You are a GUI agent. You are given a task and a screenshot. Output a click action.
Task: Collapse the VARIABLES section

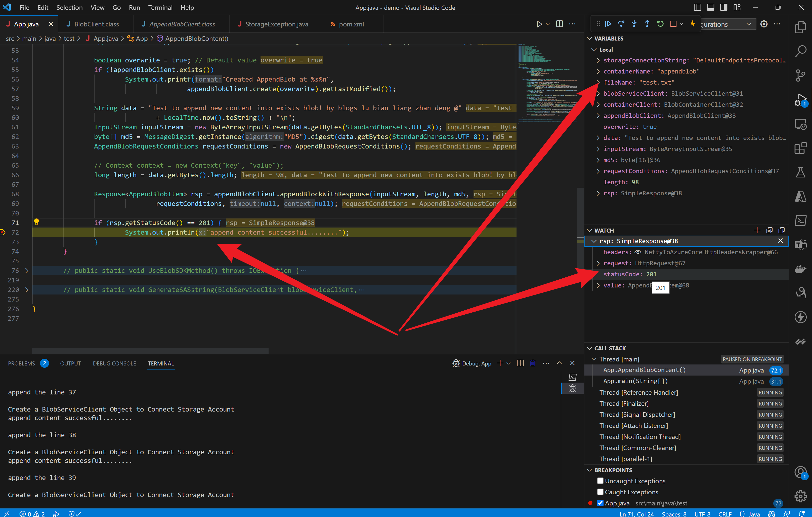click(x=590, y=39)
